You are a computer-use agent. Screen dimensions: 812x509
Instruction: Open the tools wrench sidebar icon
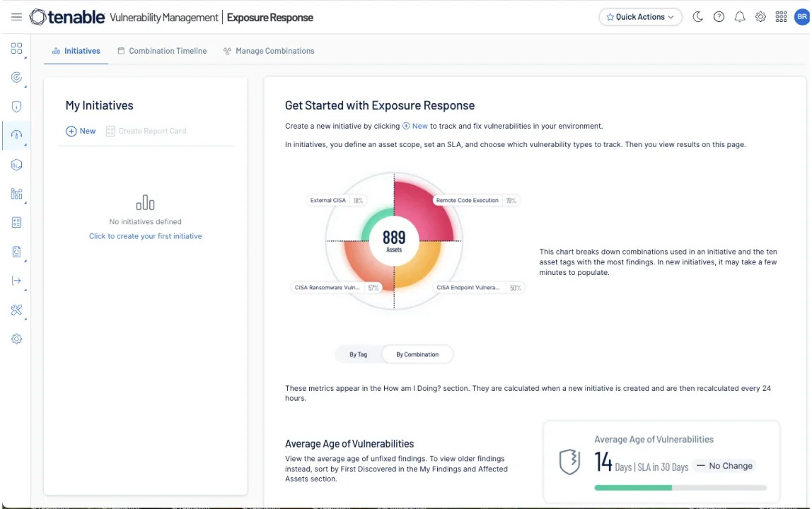click(x=16, y=310)
